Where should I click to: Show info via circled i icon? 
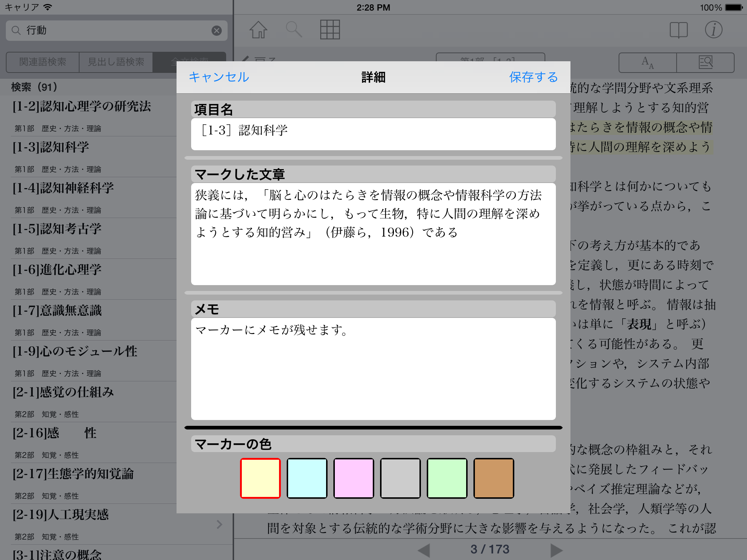point(713,30)
